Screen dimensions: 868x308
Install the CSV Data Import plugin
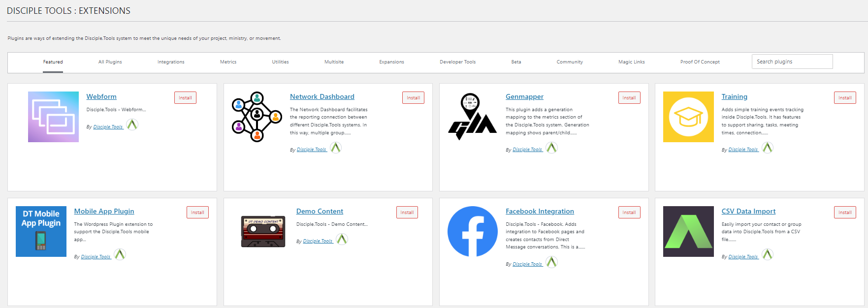[844, 213]
